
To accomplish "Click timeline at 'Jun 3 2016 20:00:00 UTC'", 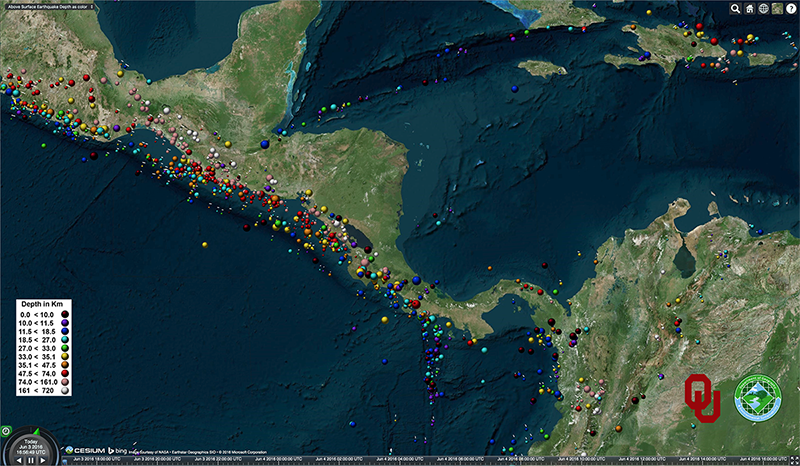I will 157,459.
